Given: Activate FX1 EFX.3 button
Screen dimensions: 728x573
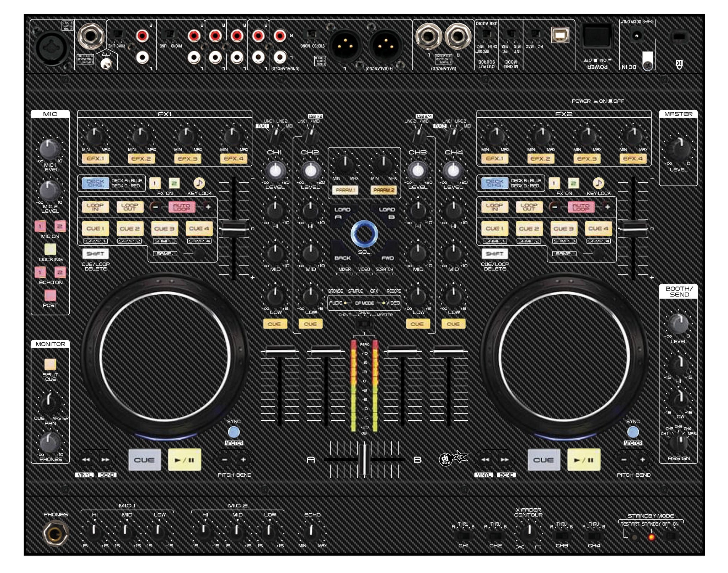Looking at the screenshot, I should click(x=187, y=159).
